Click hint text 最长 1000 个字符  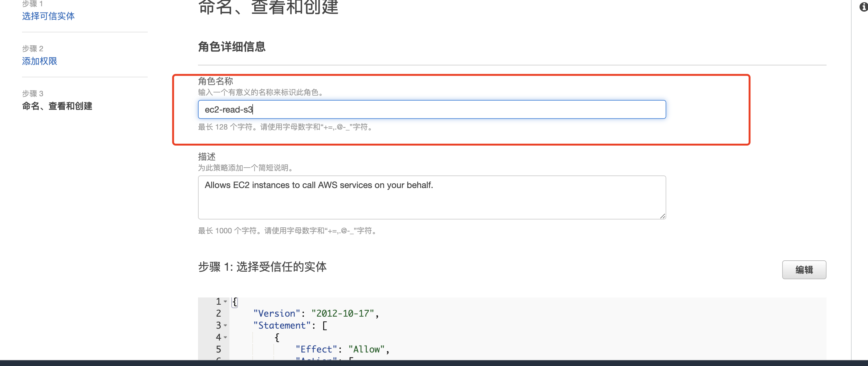(288, 231)
